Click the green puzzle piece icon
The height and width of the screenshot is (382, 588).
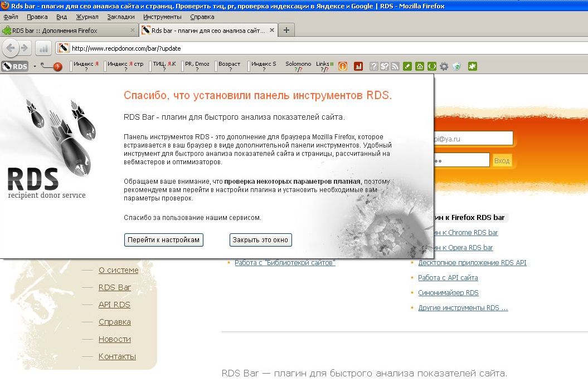[473, 66]
